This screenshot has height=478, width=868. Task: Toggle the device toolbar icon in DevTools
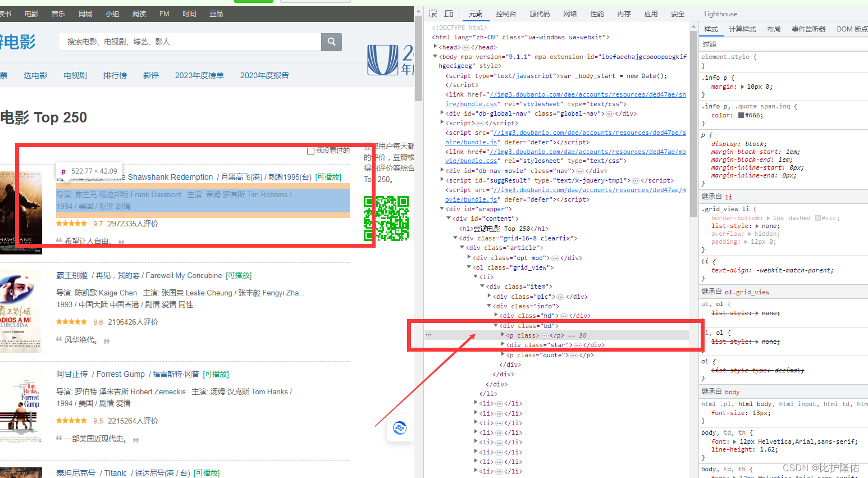coord(449,13)
